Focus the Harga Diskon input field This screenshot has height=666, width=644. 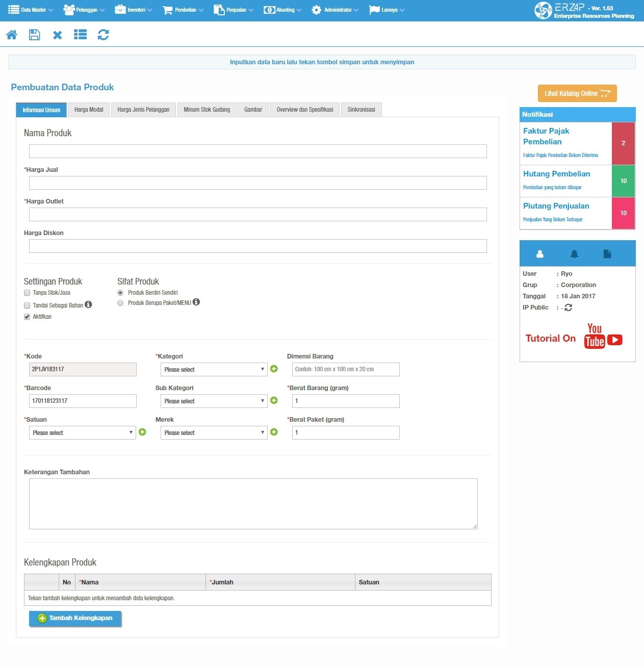pos(258,246)
